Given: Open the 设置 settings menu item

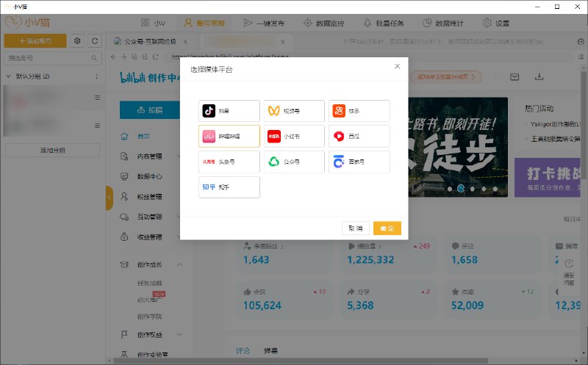Looking at the screenshot, I should [495, 23].
